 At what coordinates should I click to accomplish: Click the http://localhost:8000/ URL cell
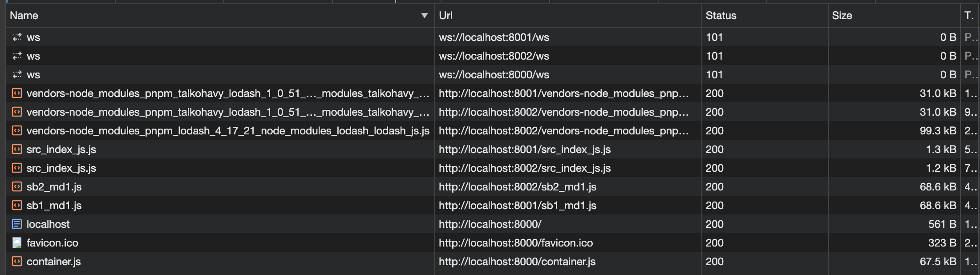[x=568, y=224]
